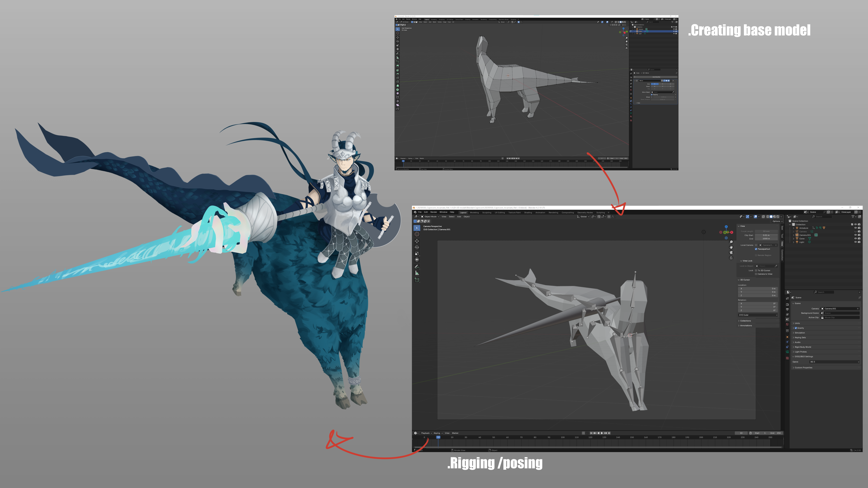Viewport: 868px width, 488px height.
Task: Click the current frame field showing 10
Action: [741, 433]
